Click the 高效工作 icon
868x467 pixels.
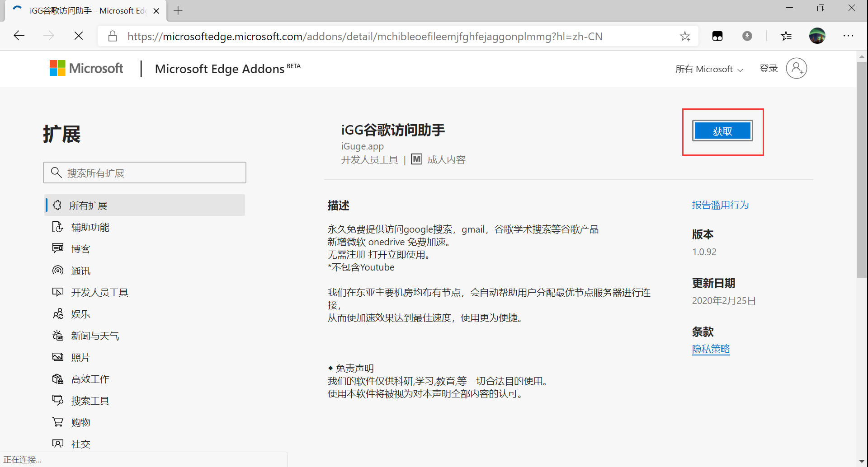[57, 378]
